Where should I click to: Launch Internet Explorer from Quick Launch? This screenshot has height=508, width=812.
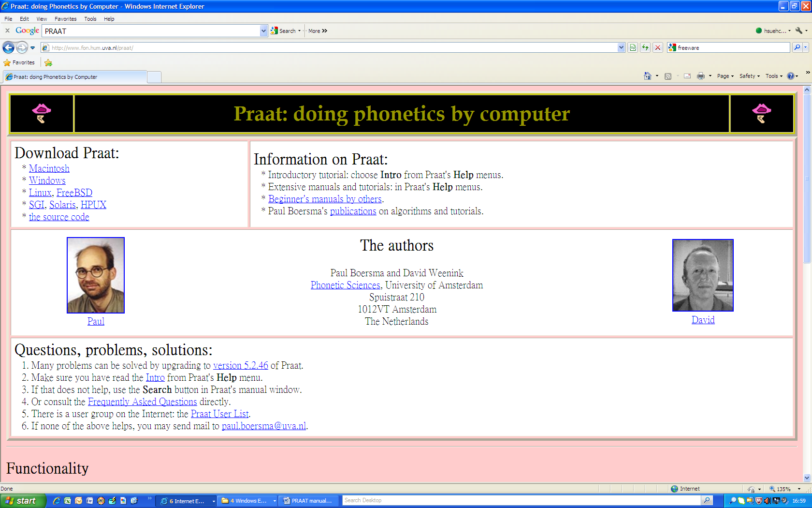click(x=57, y=501)
